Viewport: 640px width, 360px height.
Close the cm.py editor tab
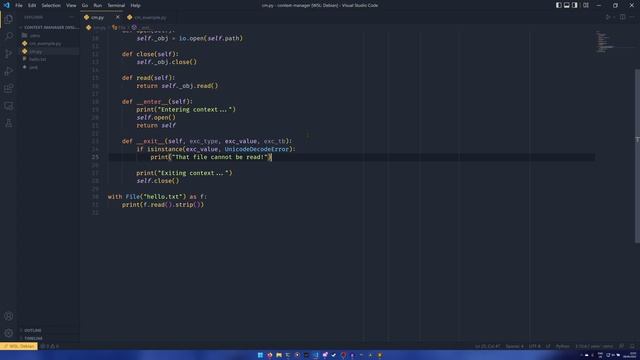tap(118, 17)
